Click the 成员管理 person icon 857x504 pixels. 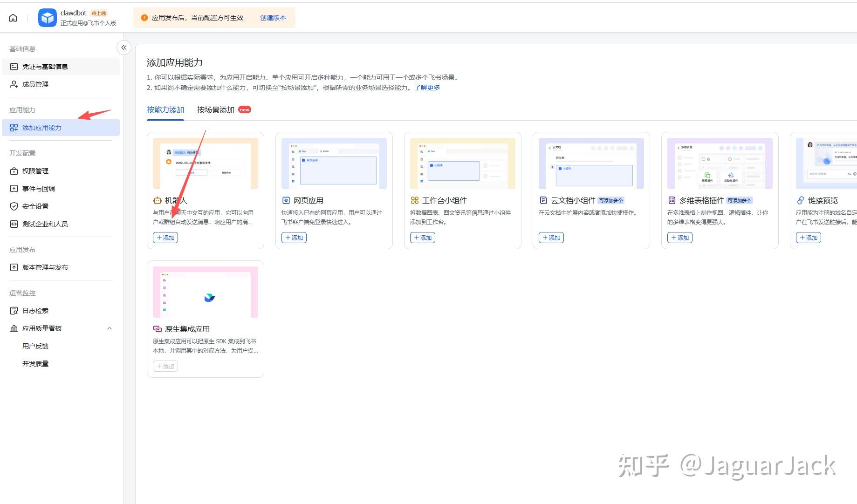[14, 84]
